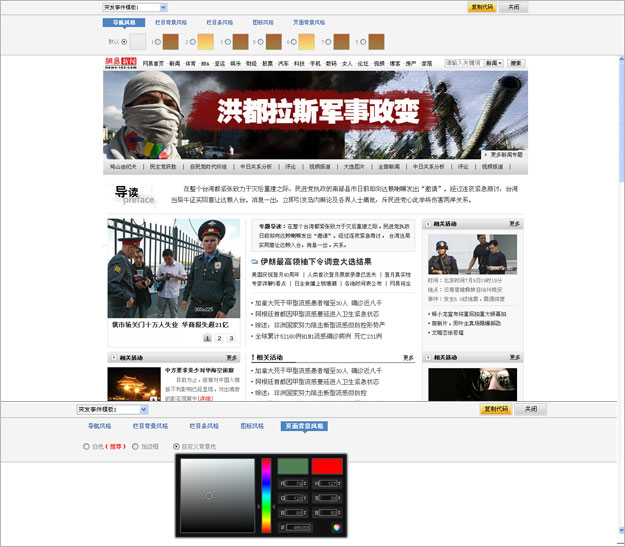
Task: Pick the brown swatch for style 1
Action: (171, 41)
